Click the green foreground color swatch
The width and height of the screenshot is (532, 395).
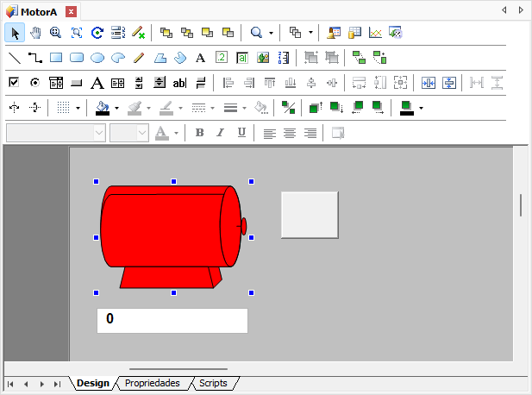(x=407, y=108)
